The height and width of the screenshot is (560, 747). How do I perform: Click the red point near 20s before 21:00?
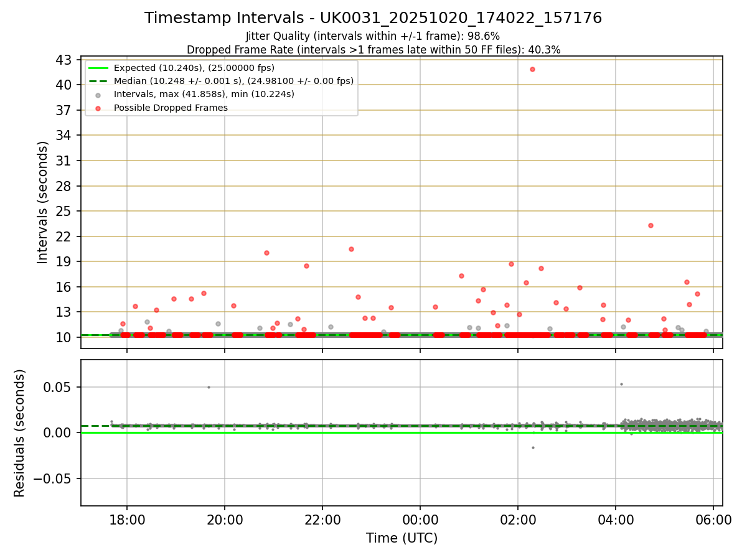(x=266, y=253)
